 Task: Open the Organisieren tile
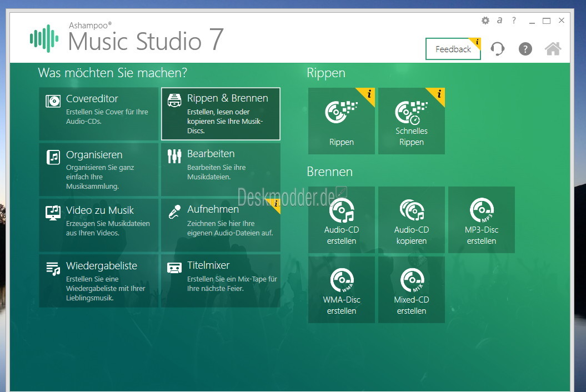tap(99, 170)
